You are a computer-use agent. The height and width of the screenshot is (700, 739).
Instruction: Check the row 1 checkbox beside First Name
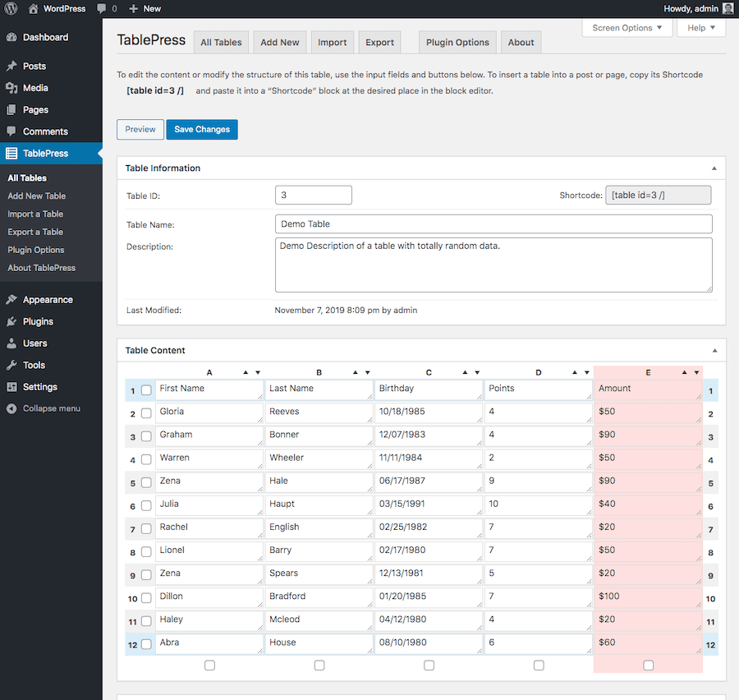pyautogui.click(x=147, y=390)
